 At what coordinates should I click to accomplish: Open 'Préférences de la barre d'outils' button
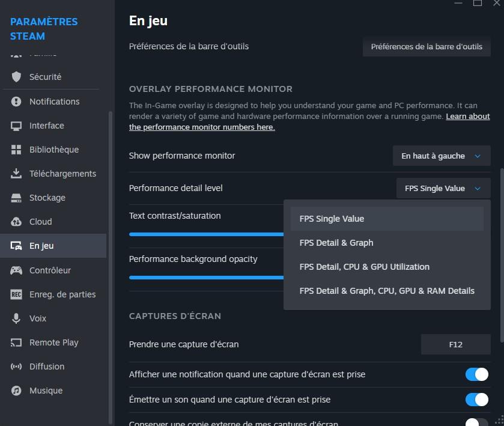[427, 46]
